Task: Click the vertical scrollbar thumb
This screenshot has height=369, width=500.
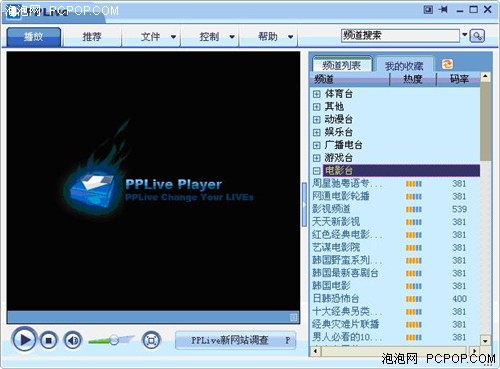Action: [x=485, y=122]
